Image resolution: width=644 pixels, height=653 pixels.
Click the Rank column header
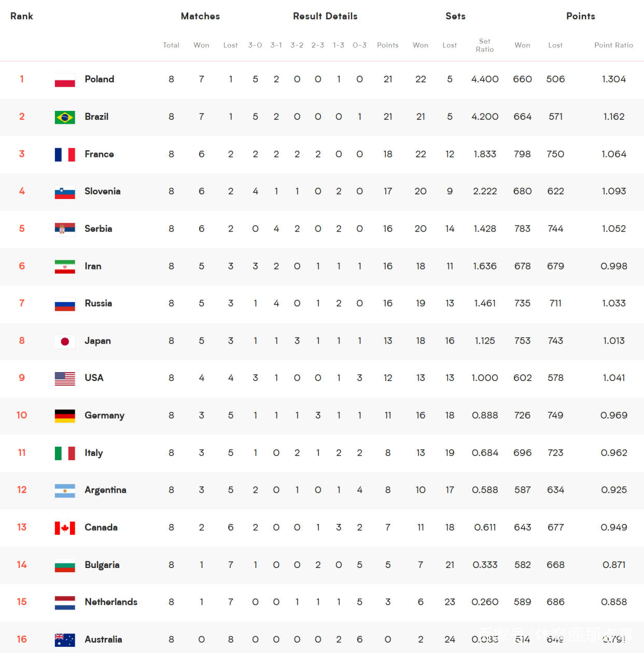22,16
